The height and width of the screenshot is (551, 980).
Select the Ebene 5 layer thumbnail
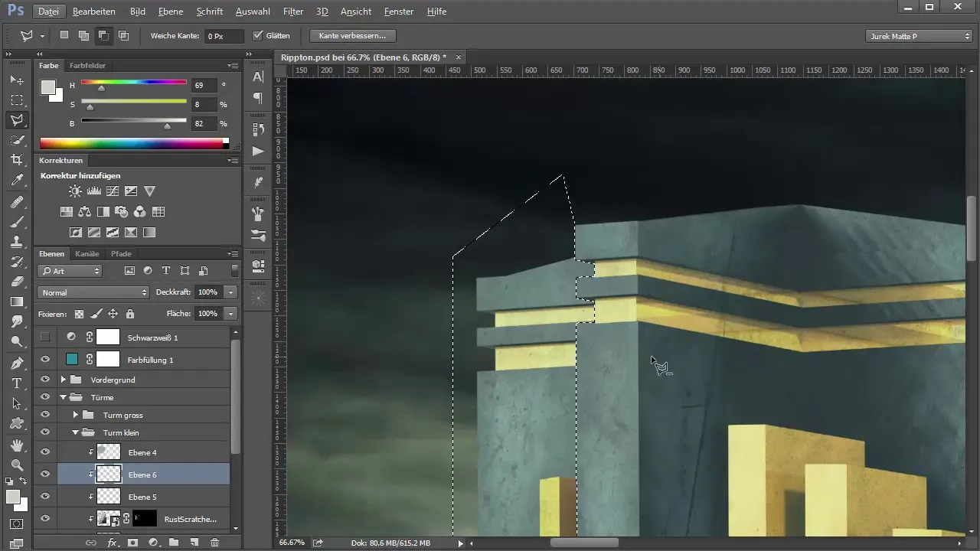[109, 497]
